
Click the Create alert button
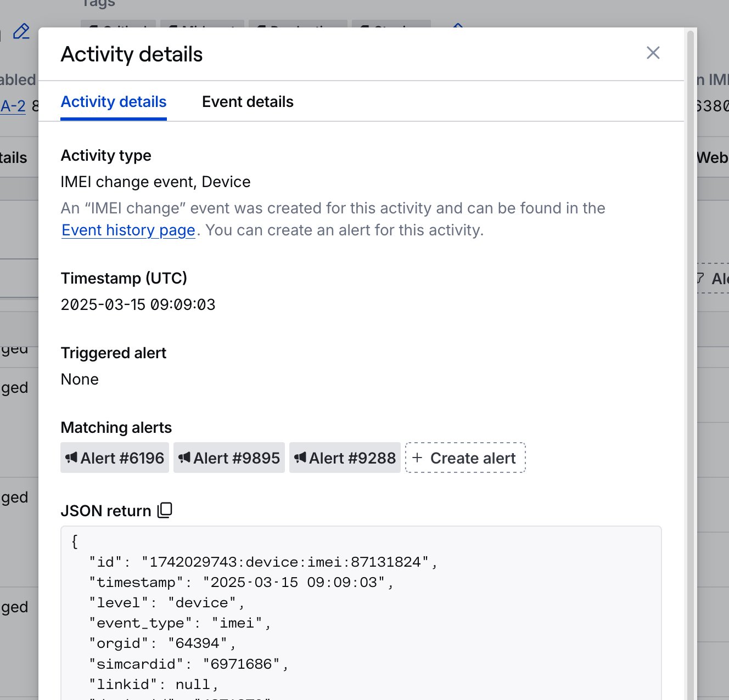click(466, 458)
